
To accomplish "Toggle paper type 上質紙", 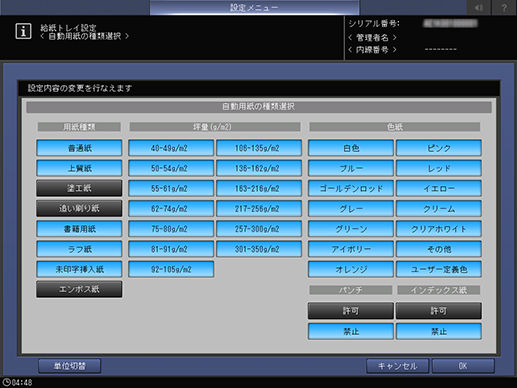I will pyautogui.click(x=79, y=168).
